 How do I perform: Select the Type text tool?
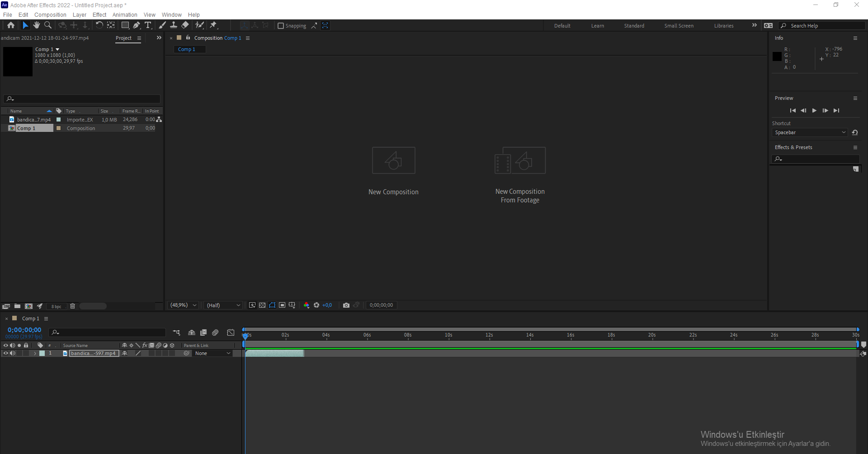[x=148, y=25]
